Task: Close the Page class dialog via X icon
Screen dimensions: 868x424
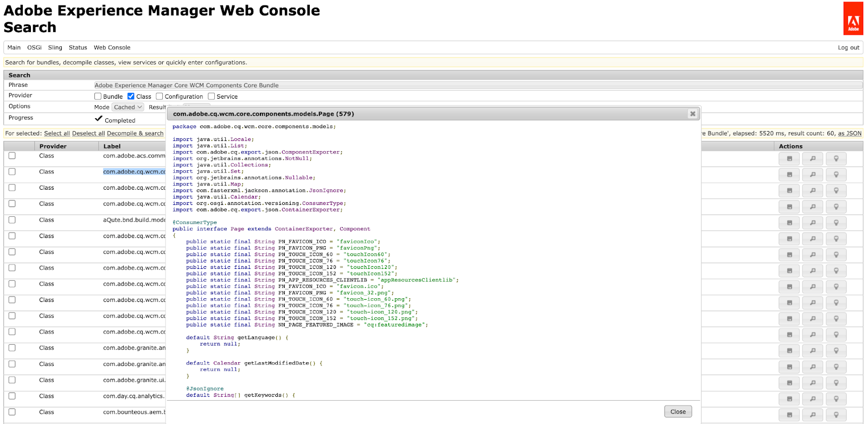Action: [x=692, y=114]
